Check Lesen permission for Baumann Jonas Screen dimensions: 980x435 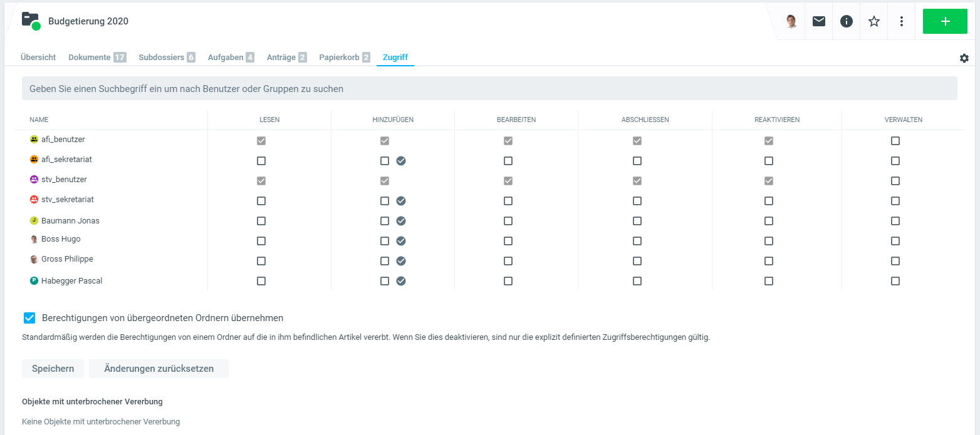pyautogui.click(x=261, y=221)
